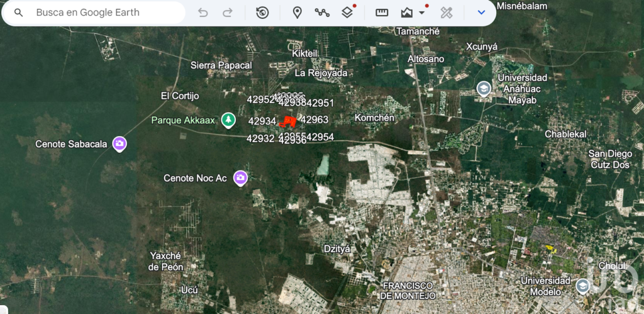Select the draw path or polygon tool
The image size is (644, 314).
[323, 13]
